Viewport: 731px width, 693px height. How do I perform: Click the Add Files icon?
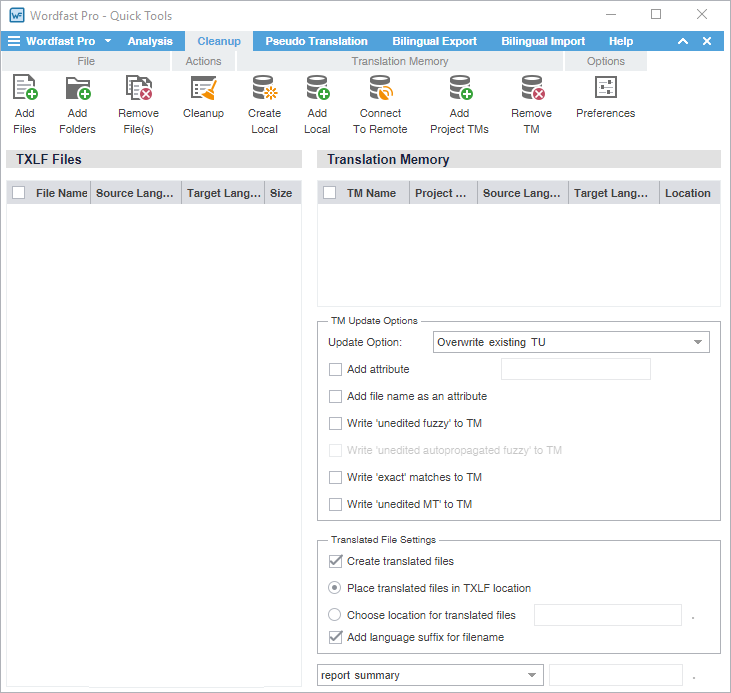(25, 88)
